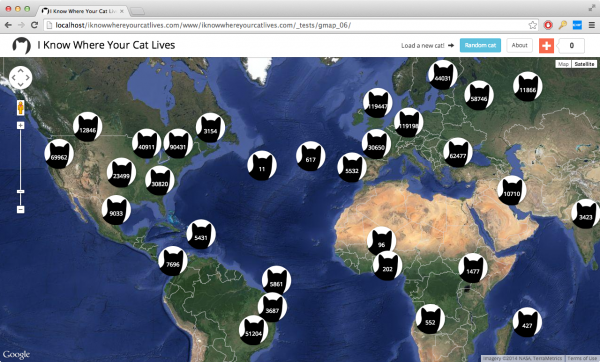This screenshot has height=362, width=600.
Task: Click the cat cluster marker 12846
Action: 88,127
